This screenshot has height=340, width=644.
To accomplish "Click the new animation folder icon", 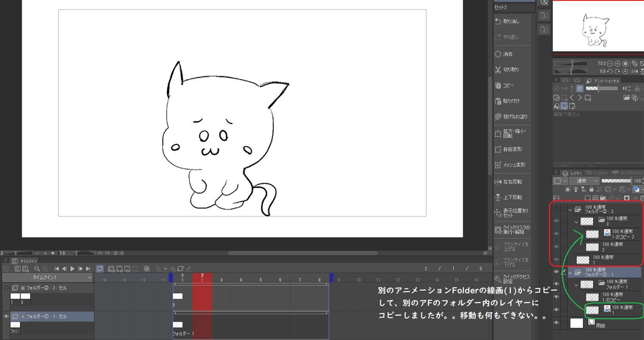I will click(111, 268).
